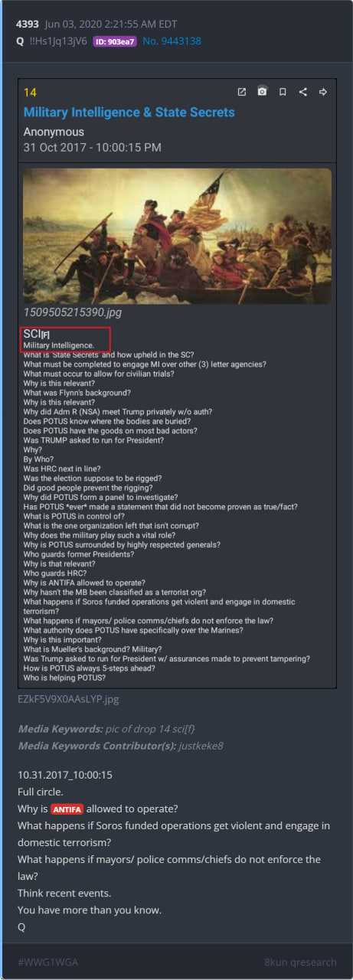Click the camera screenshot icon

click(x=262, y=92)
